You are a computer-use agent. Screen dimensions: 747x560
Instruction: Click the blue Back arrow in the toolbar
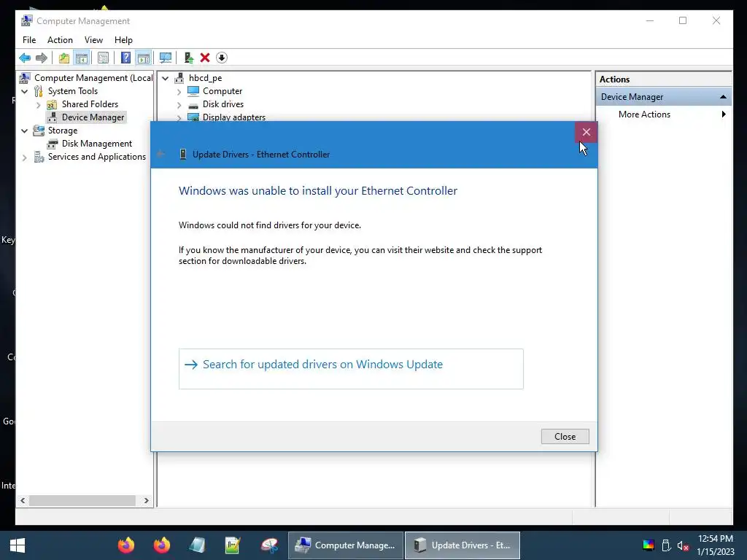point(25,58)
